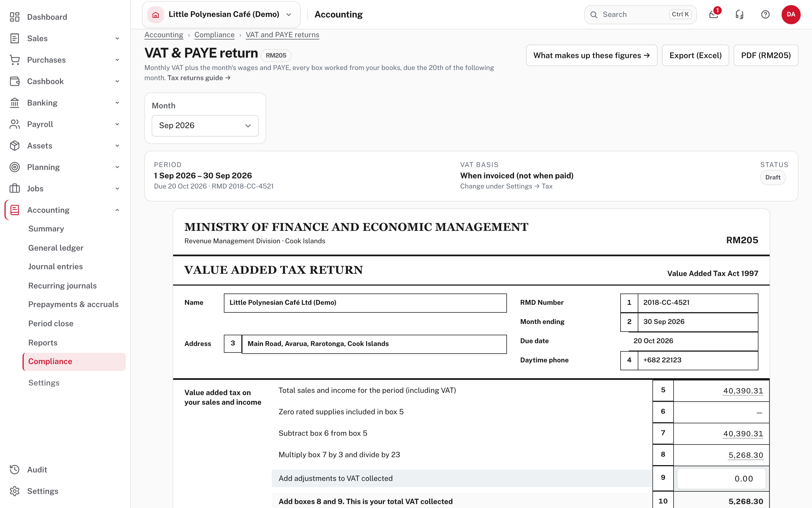Focus the Search field in header
This screenshot has height=508, width=812.
(640, 14)
